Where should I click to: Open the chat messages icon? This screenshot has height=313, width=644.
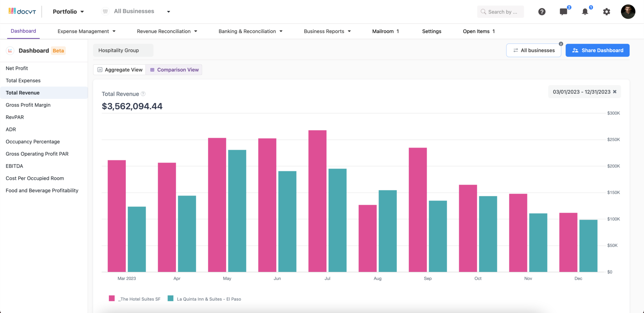tap(563, 12)
